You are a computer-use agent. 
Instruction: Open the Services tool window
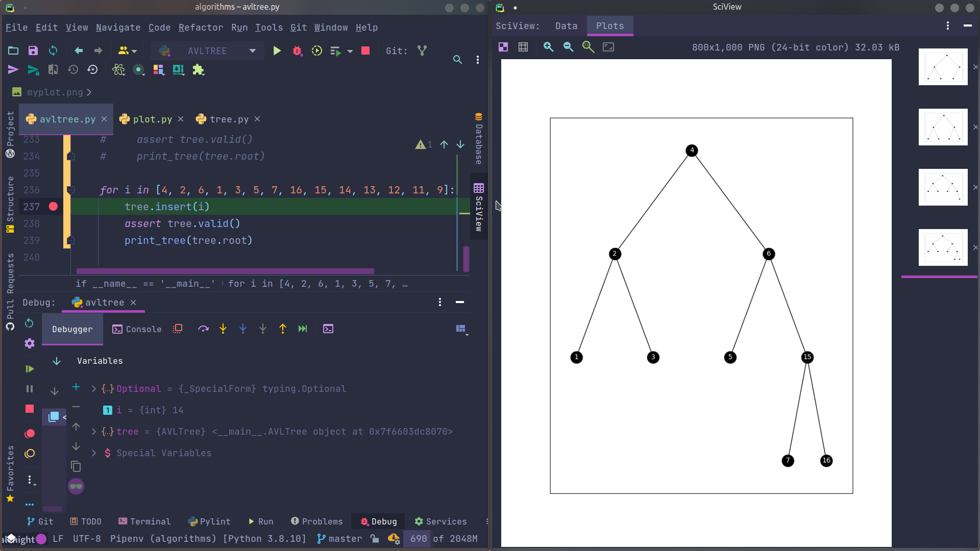440,521
